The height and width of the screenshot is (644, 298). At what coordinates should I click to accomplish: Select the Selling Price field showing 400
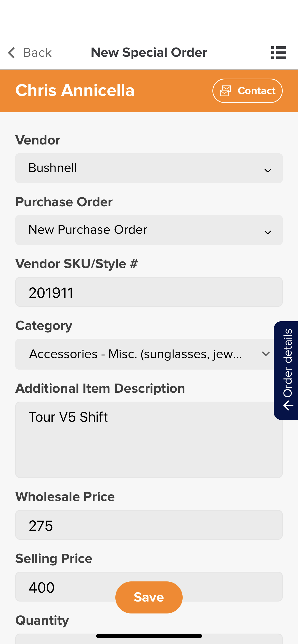click(149, 587)
